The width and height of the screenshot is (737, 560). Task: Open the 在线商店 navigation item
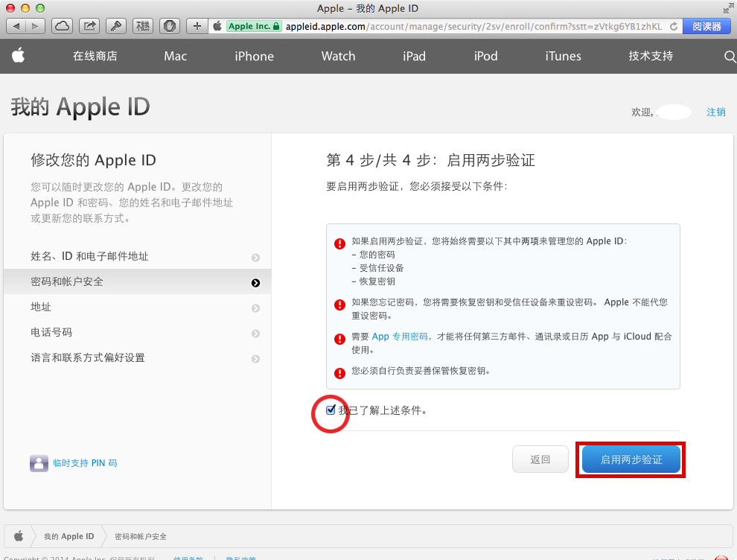95,56
